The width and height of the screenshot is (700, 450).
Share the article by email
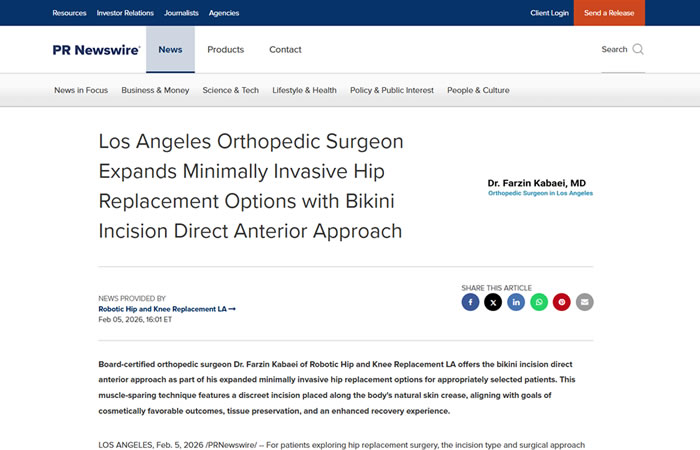[x=584, y=302]
